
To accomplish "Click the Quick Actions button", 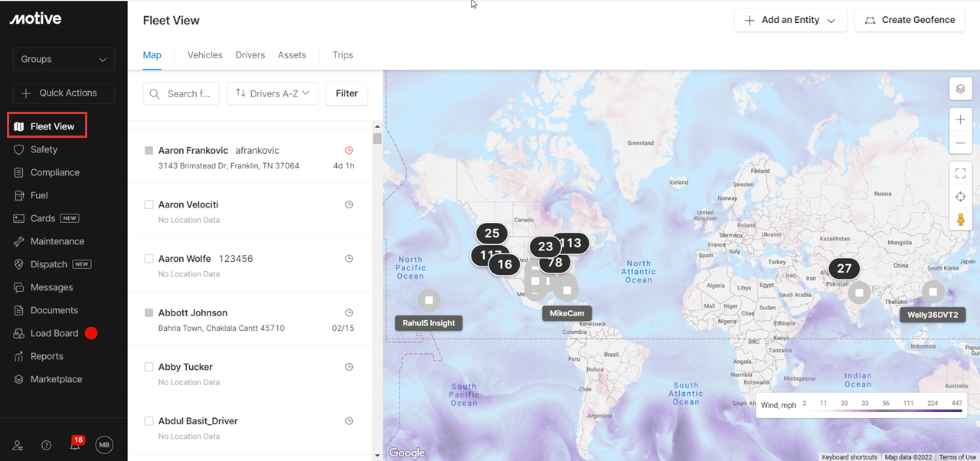I will pyautogui.click(x=64, y=93).
